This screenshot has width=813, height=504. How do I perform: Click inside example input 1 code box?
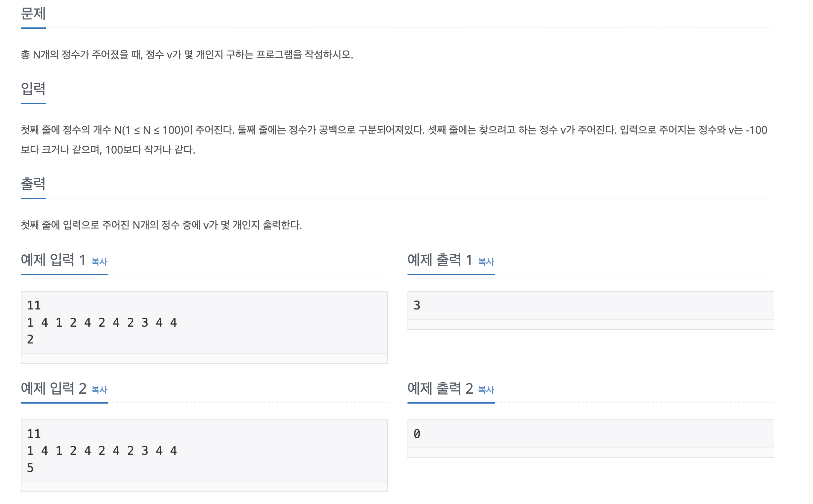pyautogui.click(x=204, y=322)
